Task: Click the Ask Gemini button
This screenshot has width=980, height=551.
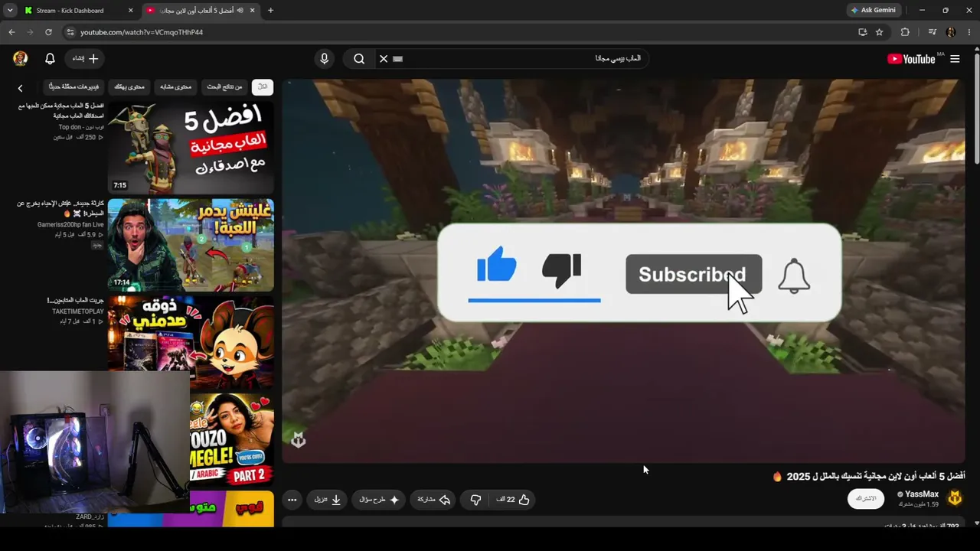Action: (873, 11)
